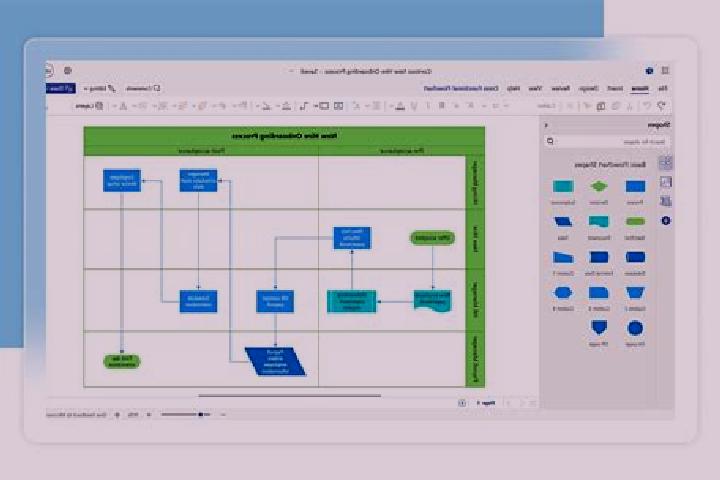Open the Layers command in ribbon
The width and height of the screenshot is (720, 480).
tap(89, 106)
